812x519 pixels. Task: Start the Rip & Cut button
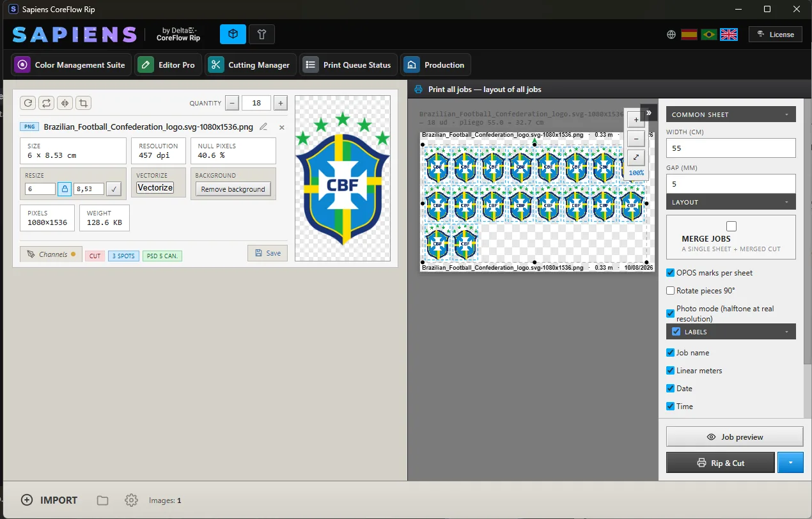pos(721,463)
